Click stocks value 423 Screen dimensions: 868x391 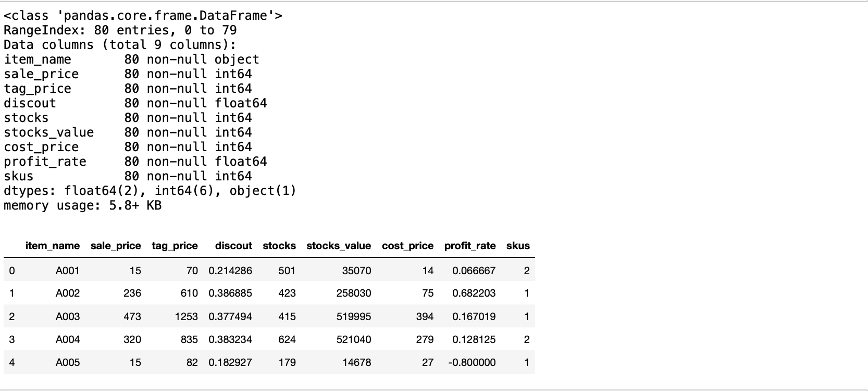tap(287, 293)
